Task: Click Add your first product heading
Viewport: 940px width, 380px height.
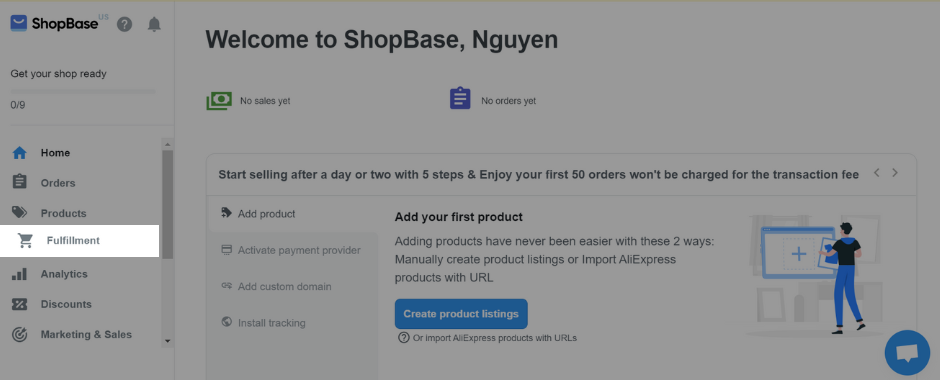Action: point(459,216)
